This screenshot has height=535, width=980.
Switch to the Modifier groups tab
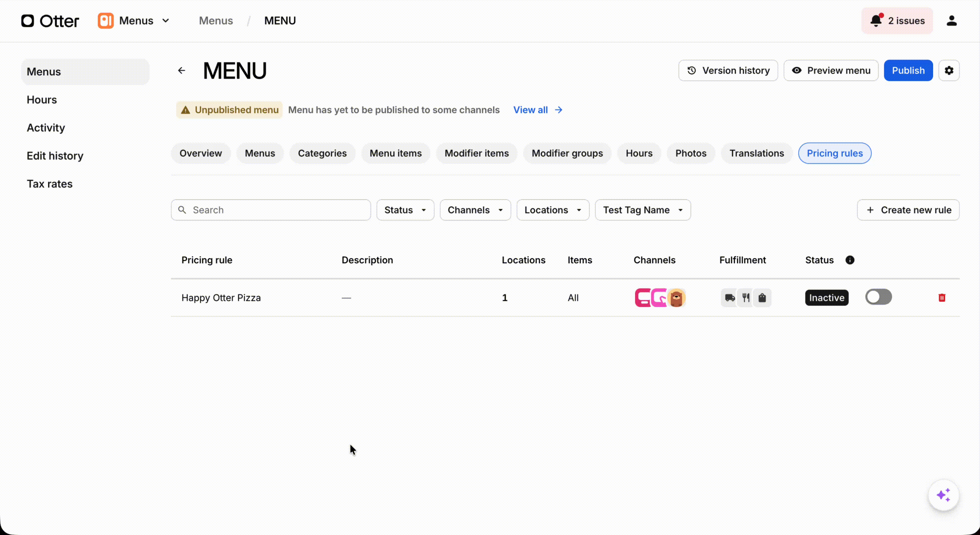pyautogui.click(x=567, y=153)
